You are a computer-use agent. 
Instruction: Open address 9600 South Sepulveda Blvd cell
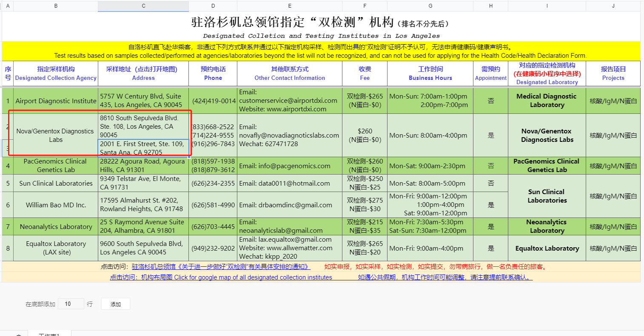pyautogui.click(x=143, y=248)
